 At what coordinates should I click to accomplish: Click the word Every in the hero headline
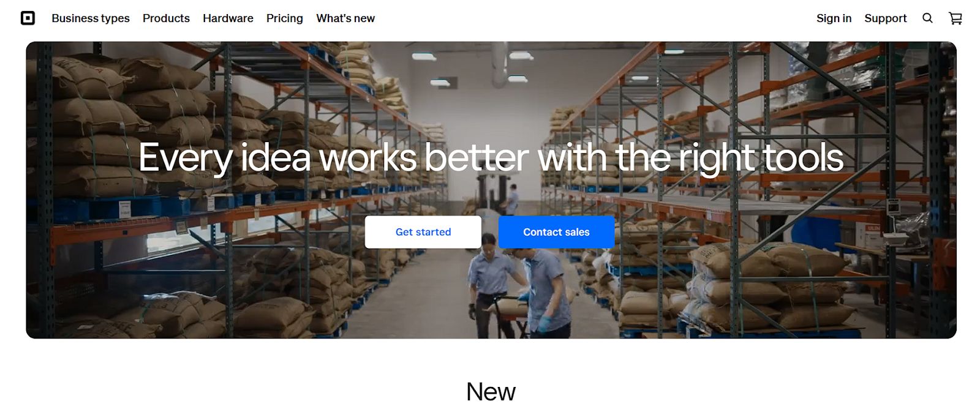[x=186, y=158]
